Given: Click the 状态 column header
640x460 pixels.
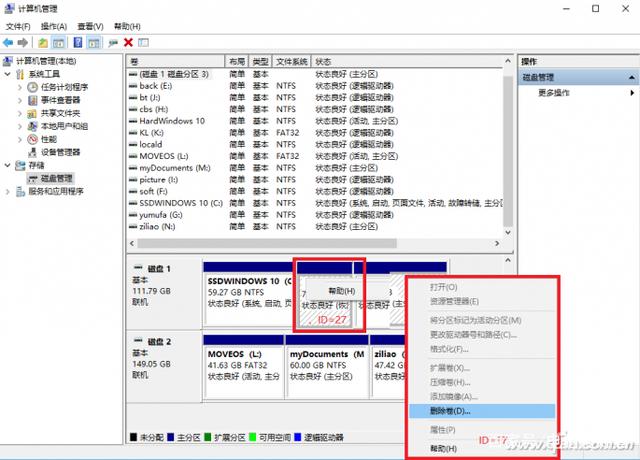Looking at the screenshot, I should [407, 62].
